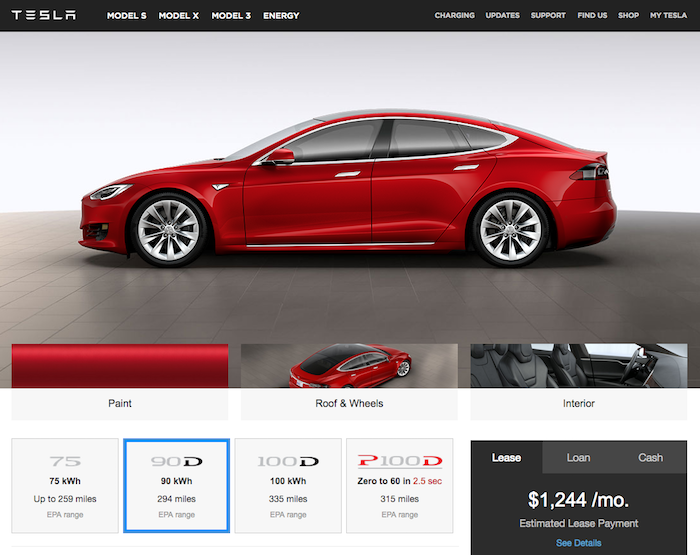700x555 pixels.
Task: Open the Support link
Action: pos(548,16)
